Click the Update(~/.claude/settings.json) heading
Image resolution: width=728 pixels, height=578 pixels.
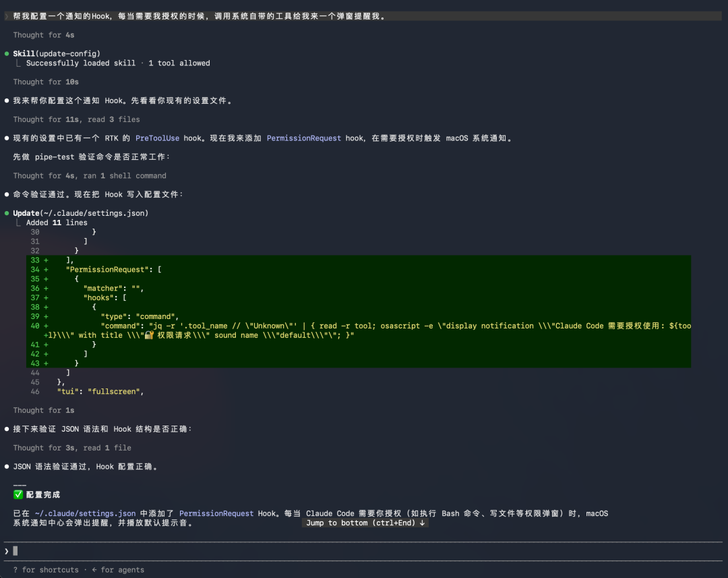pos(81,213)
